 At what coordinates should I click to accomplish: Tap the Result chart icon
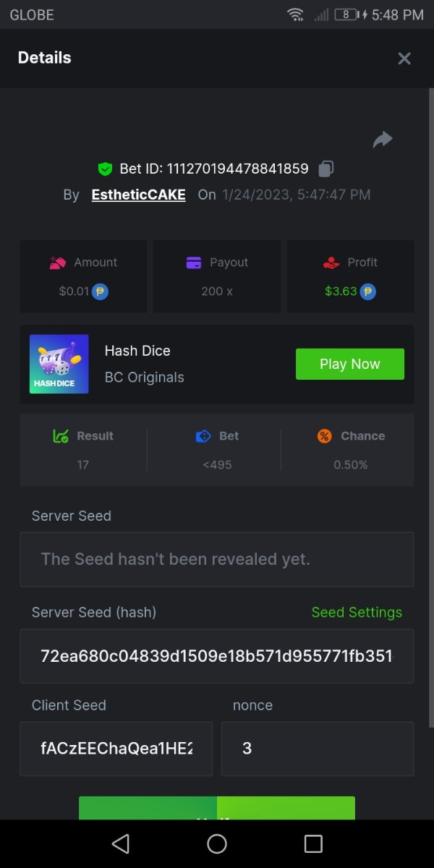click(61, 436)
